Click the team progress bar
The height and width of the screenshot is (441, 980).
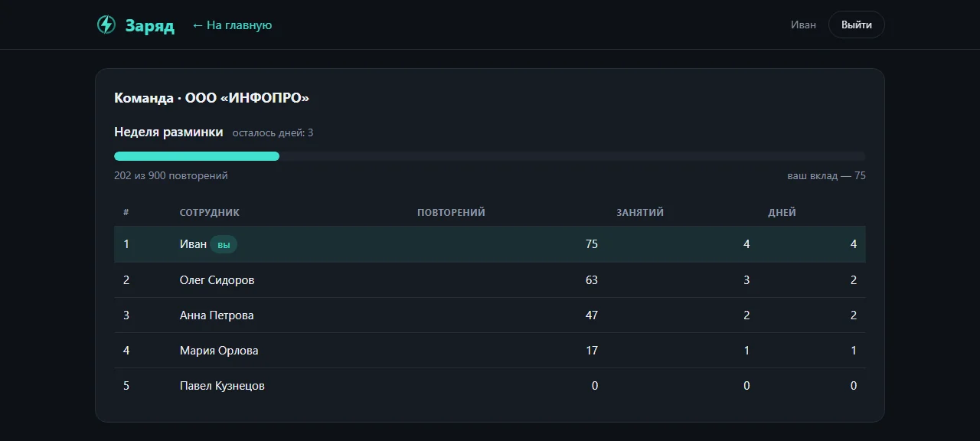point(490,156)
